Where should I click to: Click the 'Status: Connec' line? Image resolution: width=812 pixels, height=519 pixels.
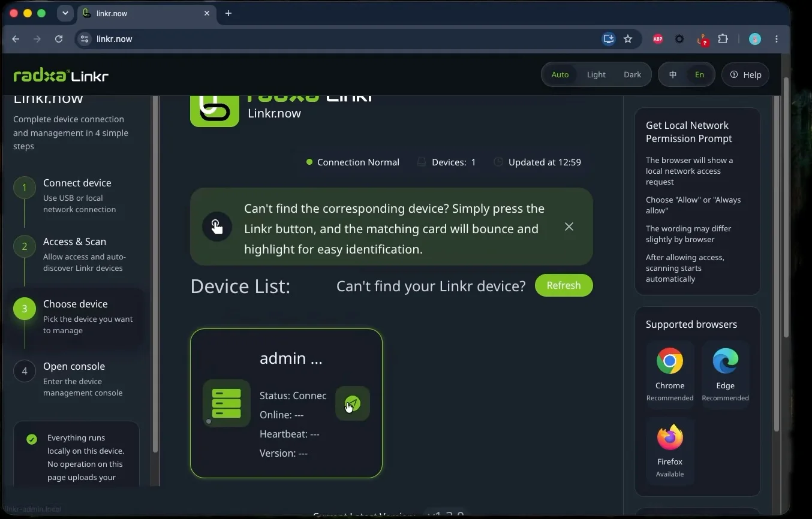click(x=293, y=396)
